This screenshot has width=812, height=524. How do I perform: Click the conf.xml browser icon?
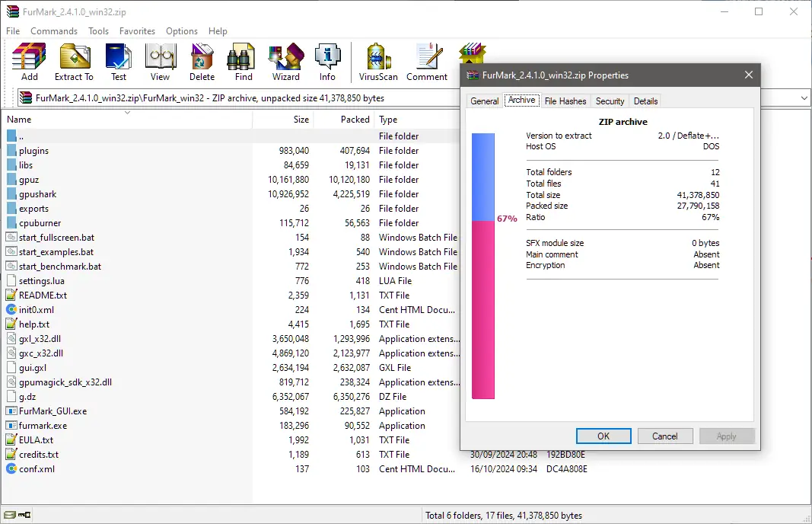(11, 468)
